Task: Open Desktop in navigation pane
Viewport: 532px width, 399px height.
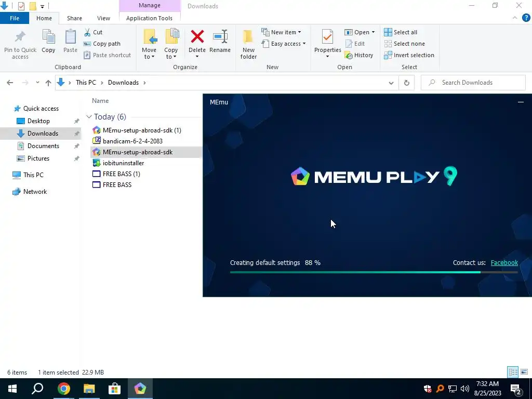Action: [x=38, y=121]
